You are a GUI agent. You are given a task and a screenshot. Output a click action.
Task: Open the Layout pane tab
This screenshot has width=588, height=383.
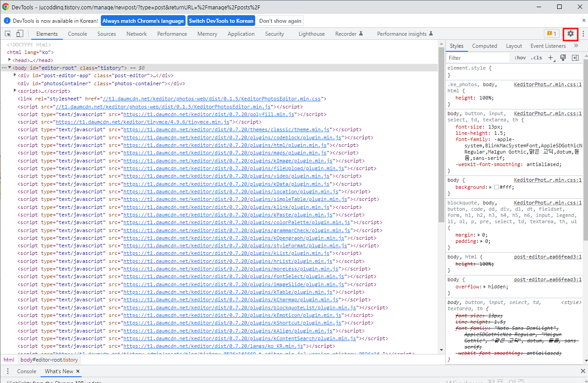click(514, 46)
